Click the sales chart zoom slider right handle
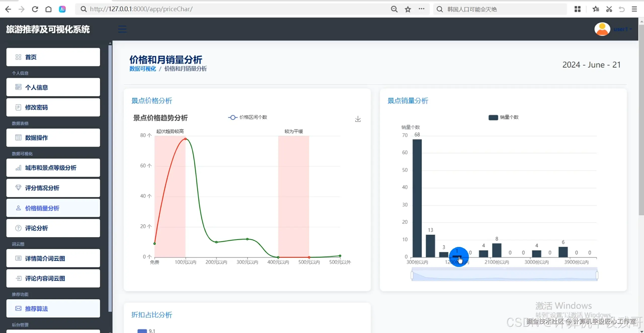 click(x=597, y=275)
